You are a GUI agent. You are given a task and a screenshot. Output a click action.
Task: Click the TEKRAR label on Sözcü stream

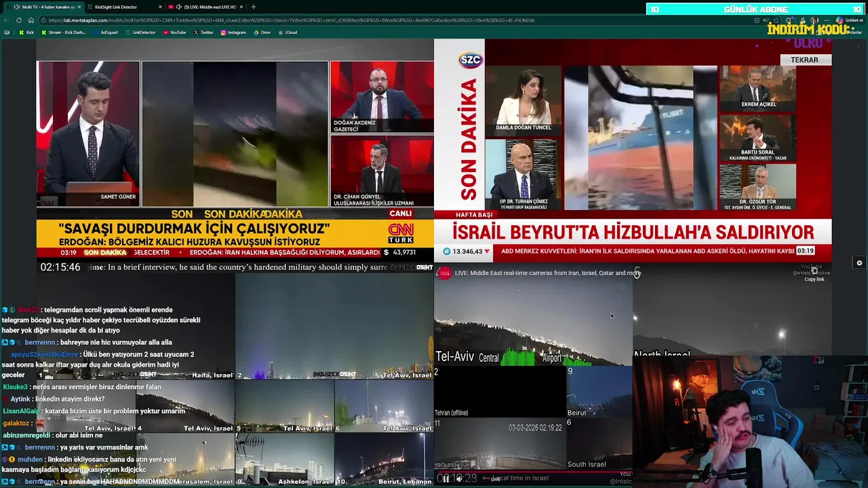(x=804, y=60)
